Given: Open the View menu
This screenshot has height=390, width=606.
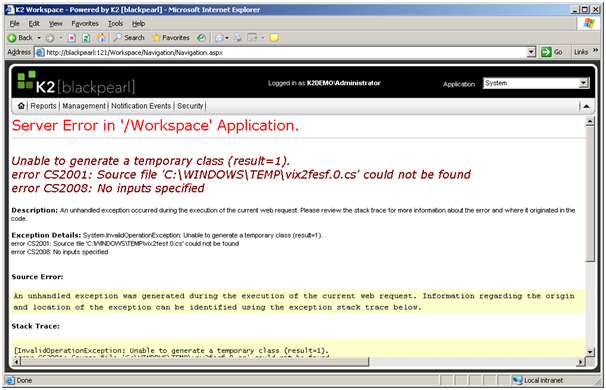Looking at the screenshot, I should pos(55,24).
